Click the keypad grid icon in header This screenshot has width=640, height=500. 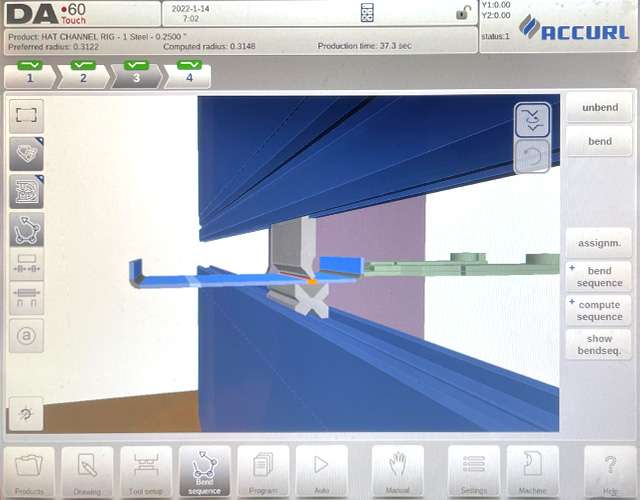367,13
